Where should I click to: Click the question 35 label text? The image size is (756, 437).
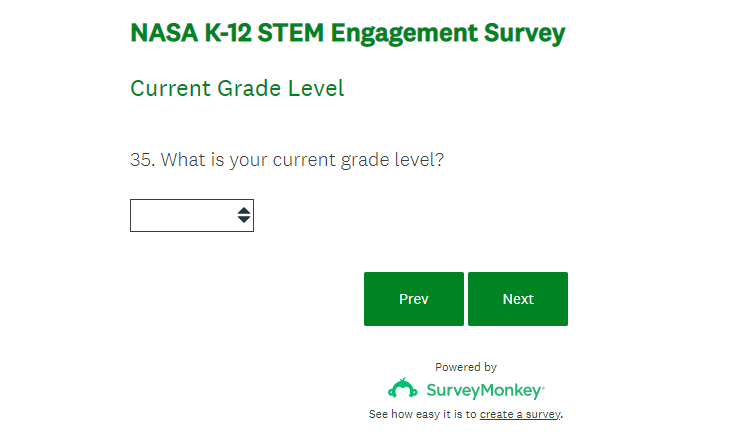pos(287,159)
